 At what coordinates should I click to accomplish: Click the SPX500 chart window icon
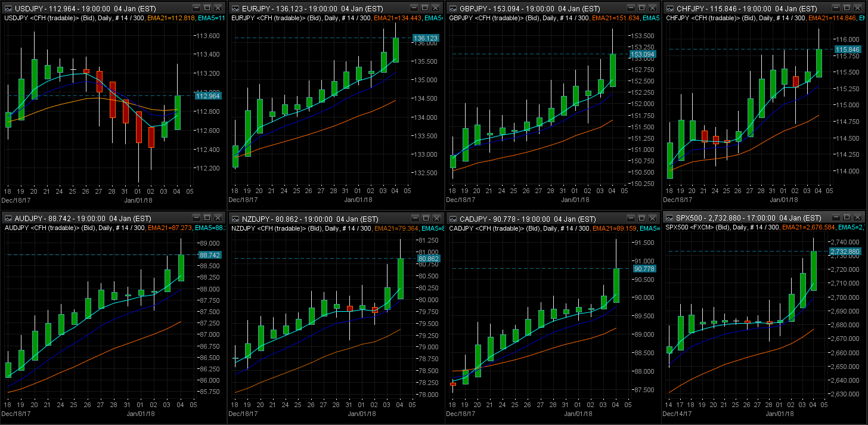pos(670,219)
